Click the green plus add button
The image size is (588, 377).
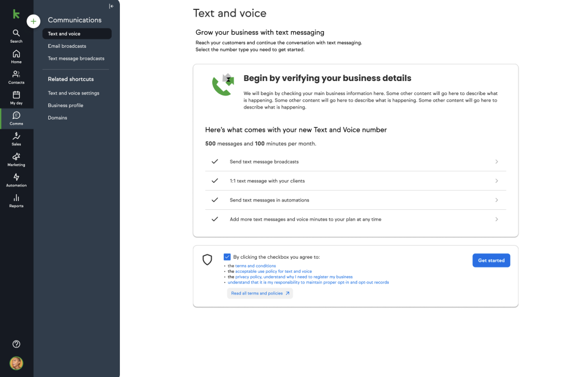33,21
